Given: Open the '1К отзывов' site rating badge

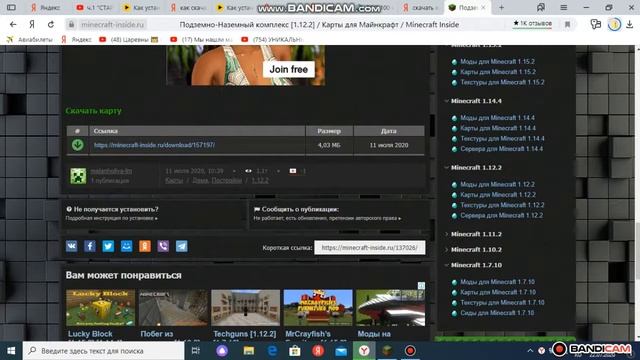Looking at the screenshot, I should click(x=532, y=24).
